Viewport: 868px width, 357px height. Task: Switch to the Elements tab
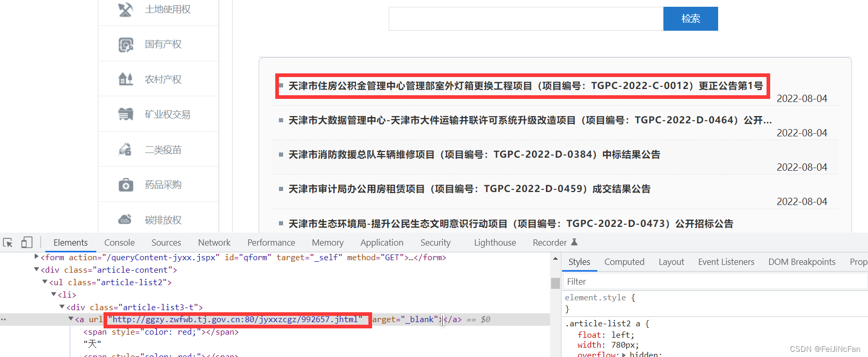pos(70,243)
